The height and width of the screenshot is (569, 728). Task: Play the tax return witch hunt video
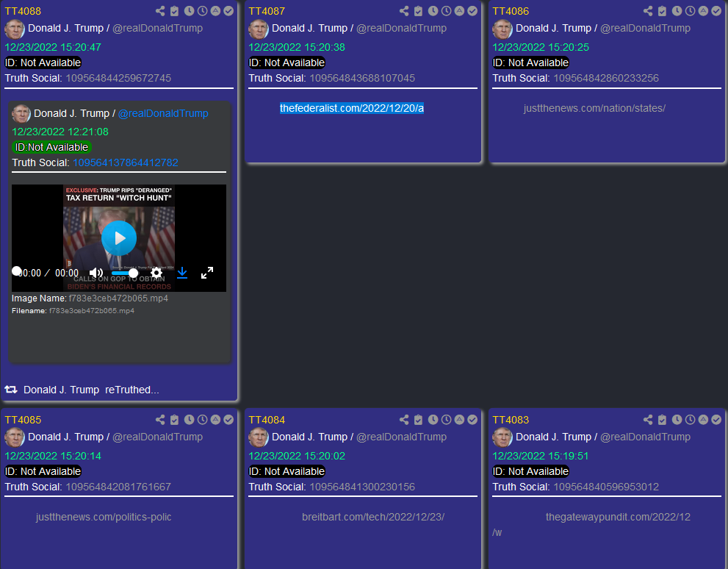pyautogui.click(x=119, y=238)
